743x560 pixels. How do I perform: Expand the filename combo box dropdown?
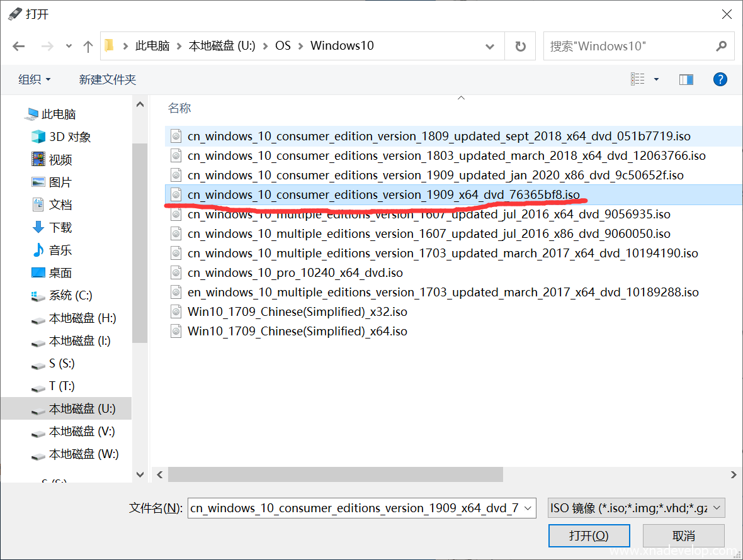click(x=528, y=508)
